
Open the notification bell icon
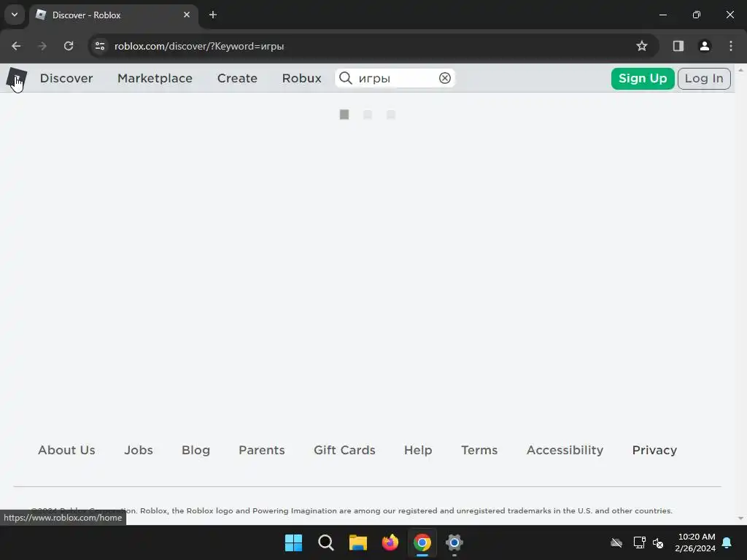point(727,542)
